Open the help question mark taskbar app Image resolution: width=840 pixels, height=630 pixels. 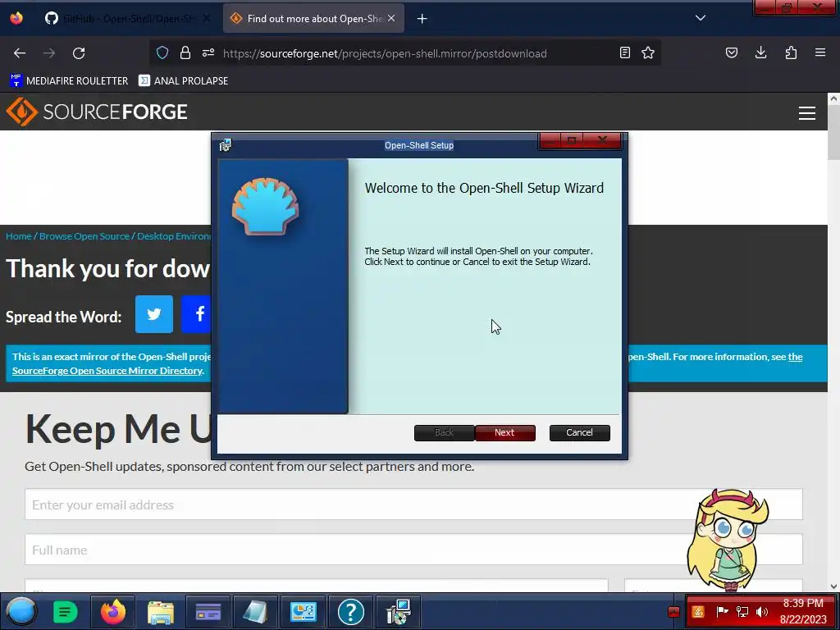(x=351, y=612)
